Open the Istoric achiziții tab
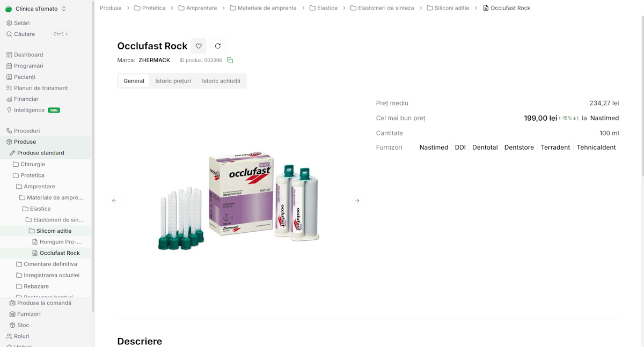644x347 pixels. point(221,80)
